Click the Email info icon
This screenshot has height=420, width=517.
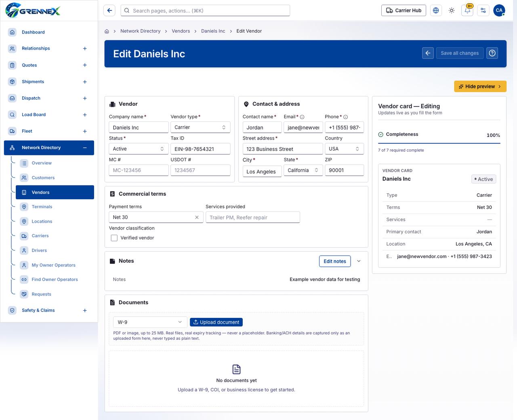pyautogui.click(x=302, y=117)
